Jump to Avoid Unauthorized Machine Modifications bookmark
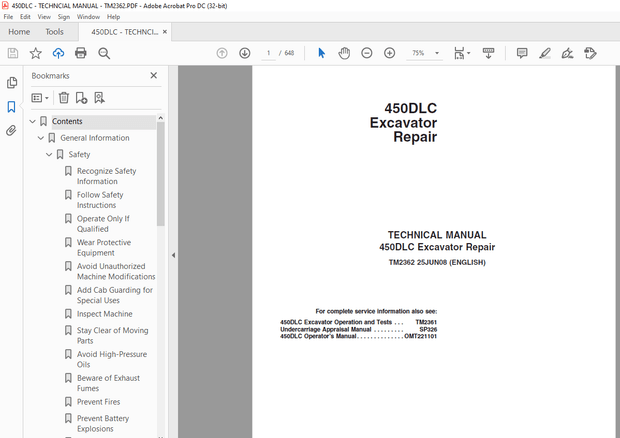Image resolution: width=620 pixels, height=438 pixels. pos(116,271)
